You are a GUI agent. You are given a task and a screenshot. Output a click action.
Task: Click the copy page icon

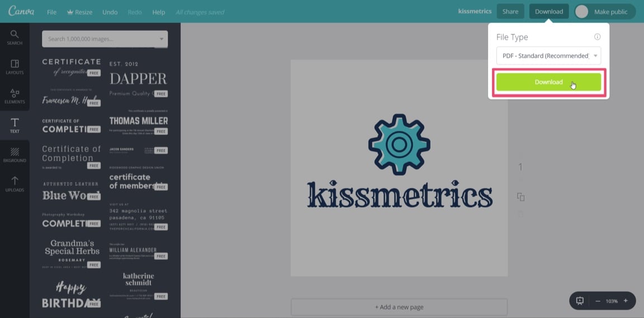pyautogui.click(x=521, y=197)
